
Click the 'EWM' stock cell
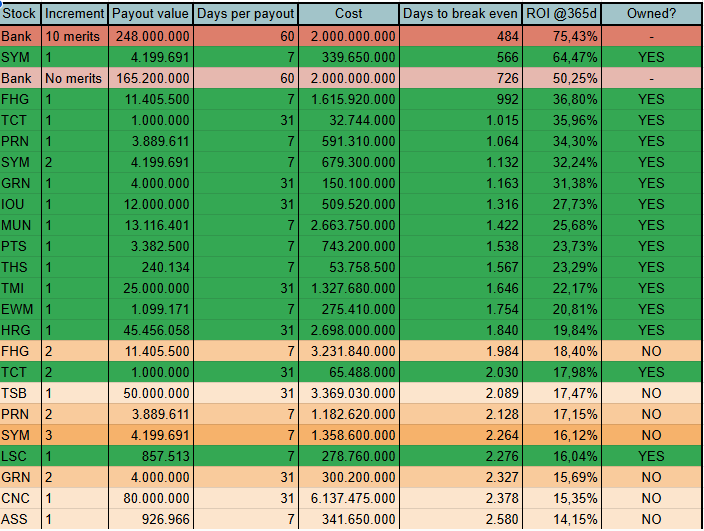[x=21, y=309]
